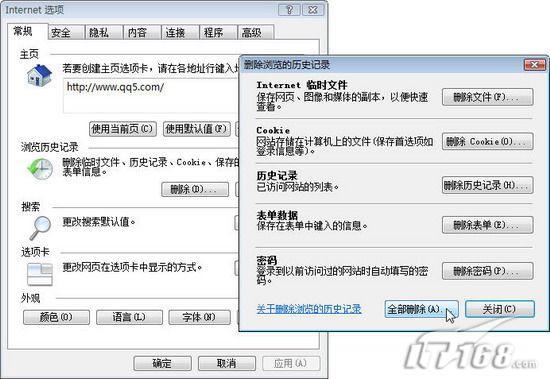Click the tabs section window icon
550x379 pixels.
[40, 274]
